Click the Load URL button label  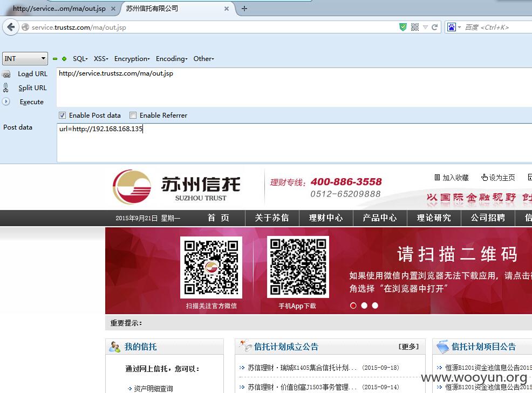click(32, 74)
